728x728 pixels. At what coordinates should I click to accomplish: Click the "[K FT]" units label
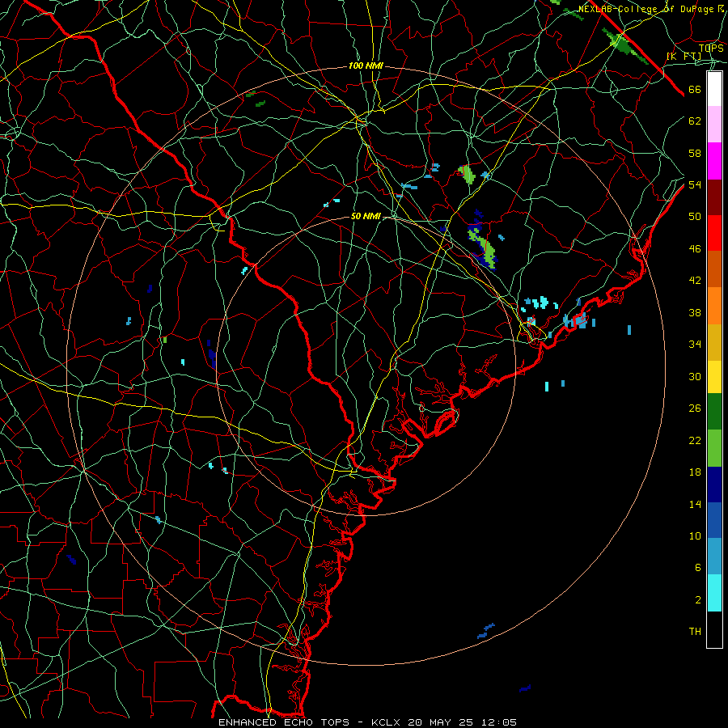click(x=684, y=57)
